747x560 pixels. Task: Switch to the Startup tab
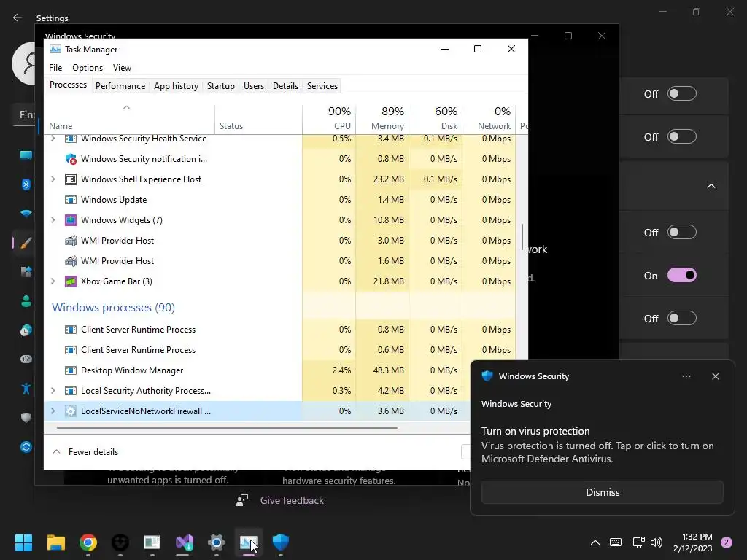220,86
